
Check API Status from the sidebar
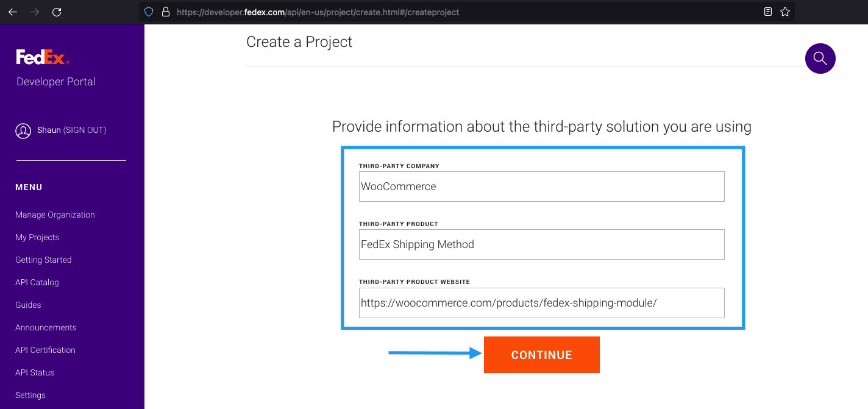tap(34, 372)
